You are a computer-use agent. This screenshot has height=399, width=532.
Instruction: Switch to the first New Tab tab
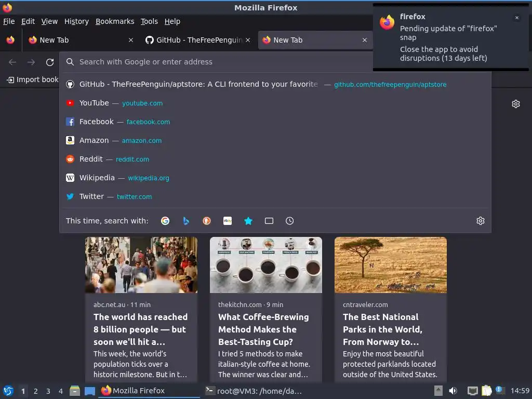[x=81, y=40]
